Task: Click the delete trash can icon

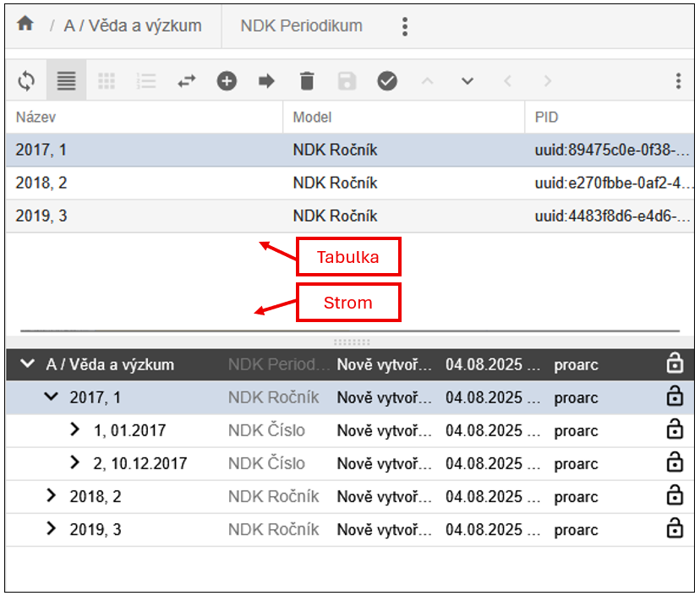Action: pos(307,81)
